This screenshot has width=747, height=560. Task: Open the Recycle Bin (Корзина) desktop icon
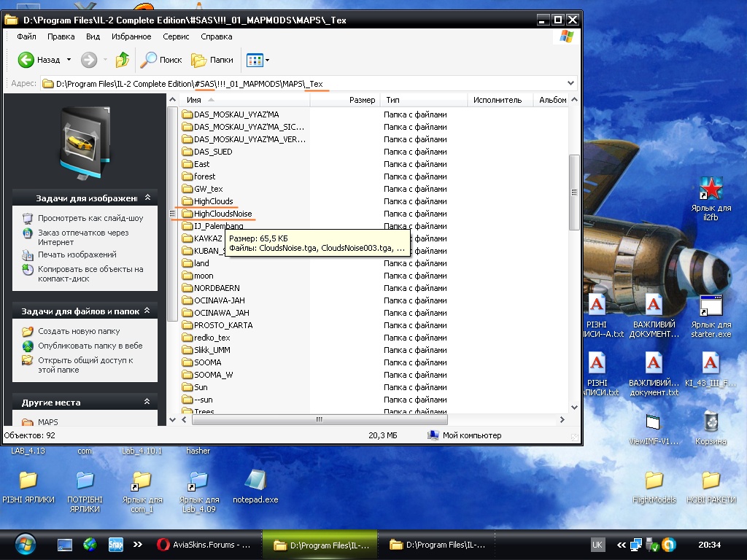click(x=711, y=423)
